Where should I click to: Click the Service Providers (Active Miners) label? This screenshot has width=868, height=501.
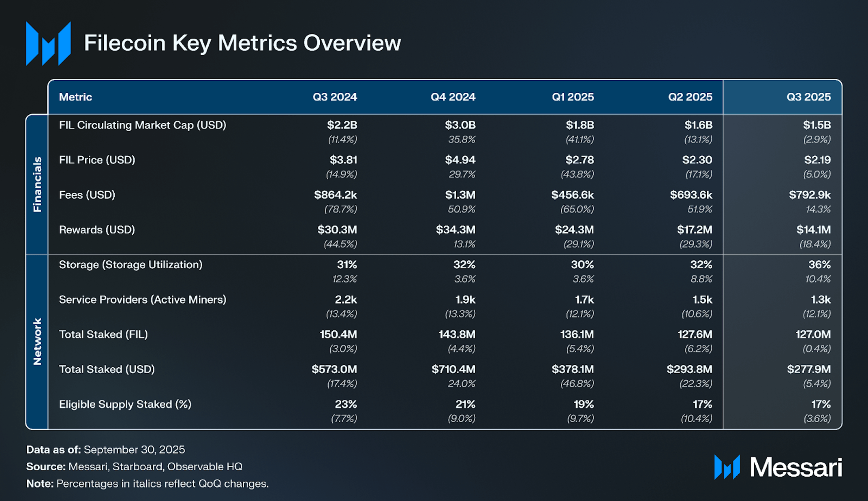(142, 300)
